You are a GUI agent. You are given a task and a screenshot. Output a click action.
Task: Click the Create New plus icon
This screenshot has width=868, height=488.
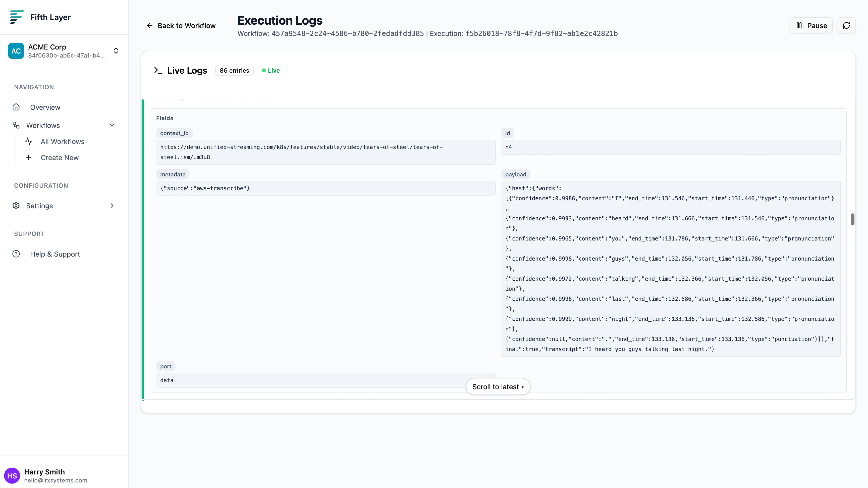pos(29,157)
